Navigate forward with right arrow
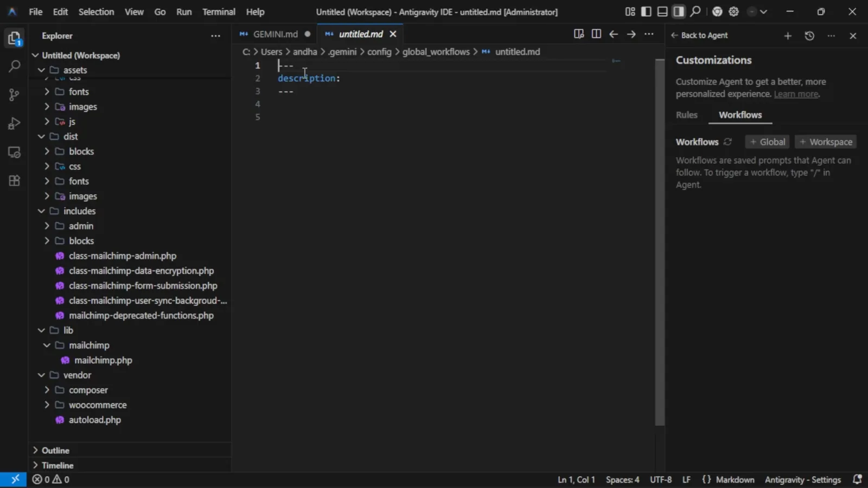The image size is (868, 488). click(631, 34)
